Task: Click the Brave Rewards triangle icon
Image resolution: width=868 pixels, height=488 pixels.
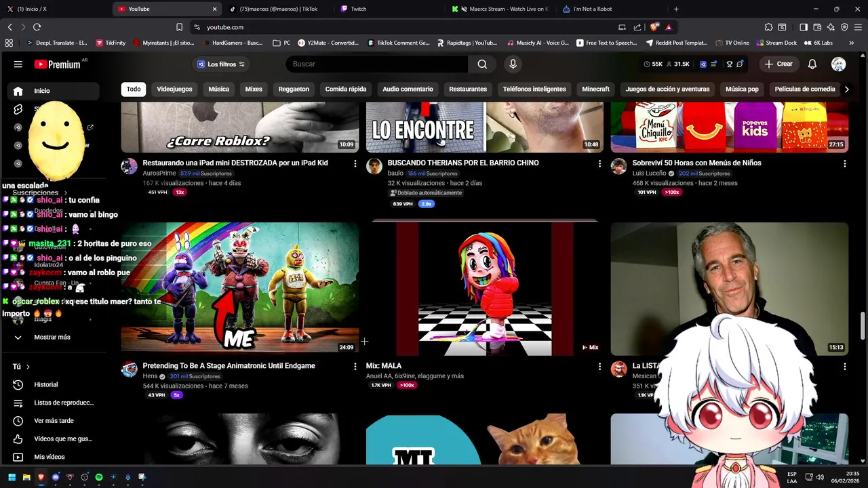Action: pos(669,27)
